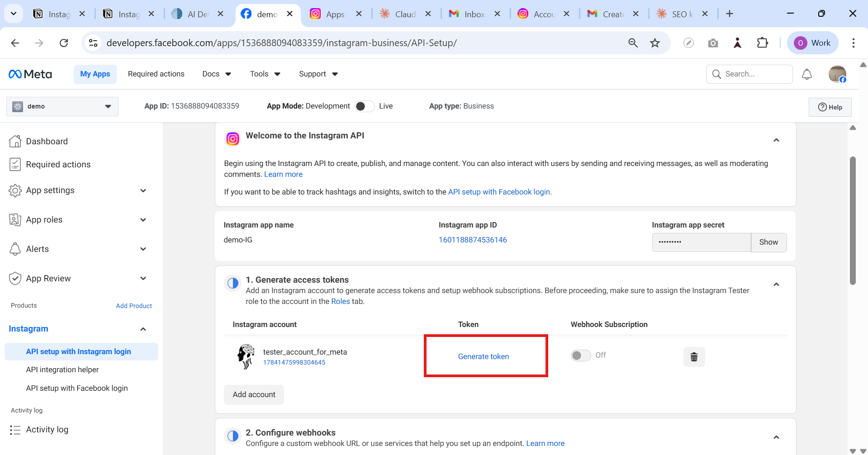Image resolution: width=868 pixels, height=455 pixels.
Task: Click the App settings gear icon
Action: coord(15,190)
